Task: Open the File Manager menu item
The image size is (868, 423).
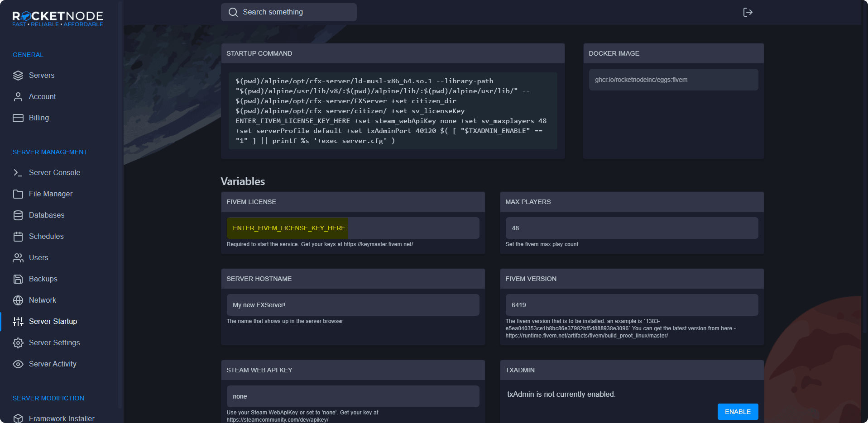Action: click(50, 194)
